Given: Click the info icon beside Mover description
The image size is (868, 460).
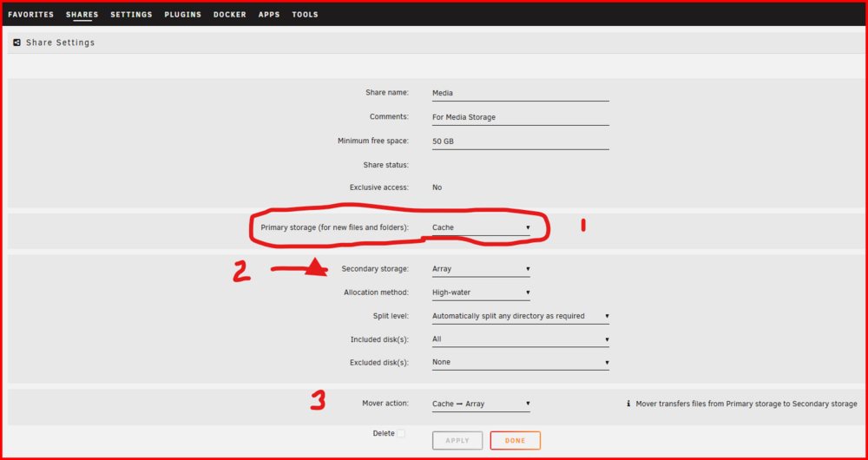Looking at the screenshot, I should (628, 404).
